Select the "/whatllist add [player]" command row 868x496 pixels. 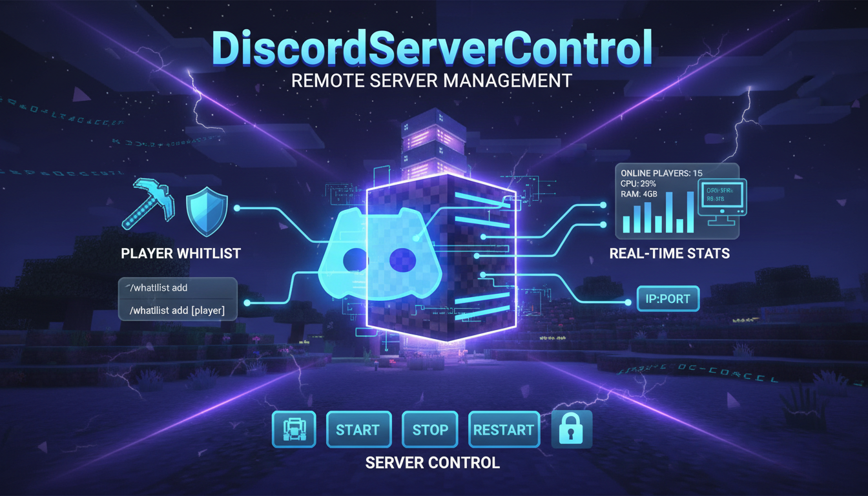pyautogui.click(x=178, y=310)
